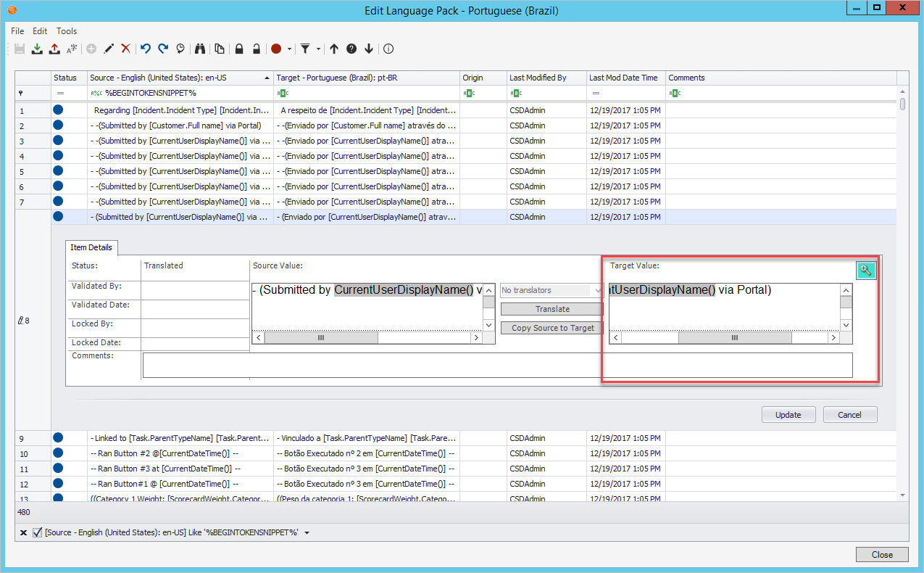Click the Source Value horizontal scrollbar thumb
This screenshot has height=573, width=924.
320,338
